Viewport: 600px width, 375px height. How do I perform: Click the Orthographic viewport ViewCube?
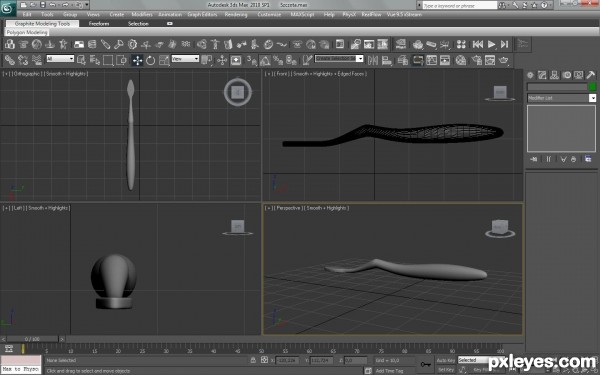[x=238, y=92]
